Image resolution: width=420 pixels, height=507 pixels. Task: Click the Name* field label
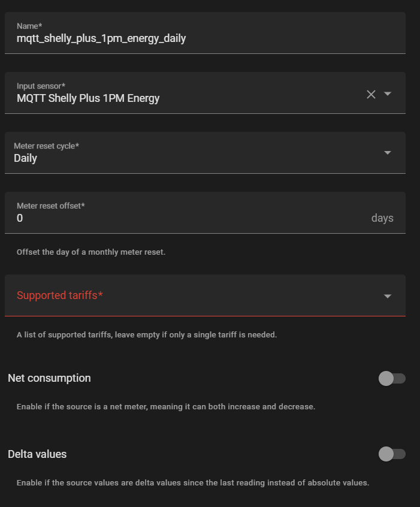29,26
